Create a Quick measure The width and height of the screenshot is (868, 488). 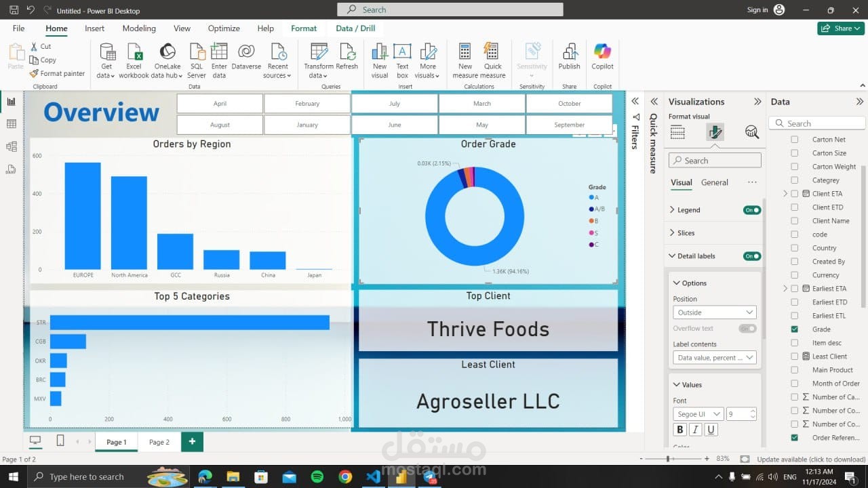tap(493, 60)
